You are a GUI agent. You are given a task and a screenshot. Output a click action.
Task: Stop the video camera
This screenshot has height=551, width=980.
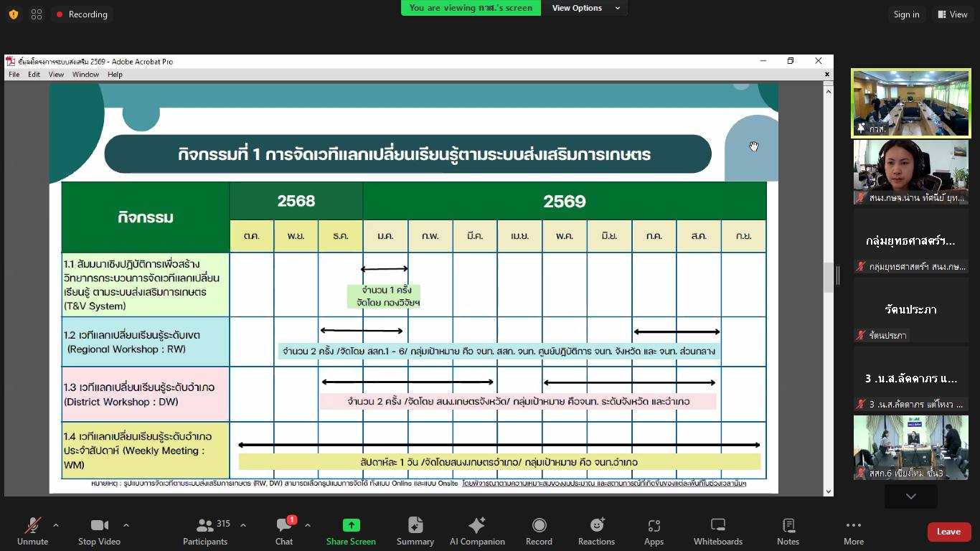point(99,531)
